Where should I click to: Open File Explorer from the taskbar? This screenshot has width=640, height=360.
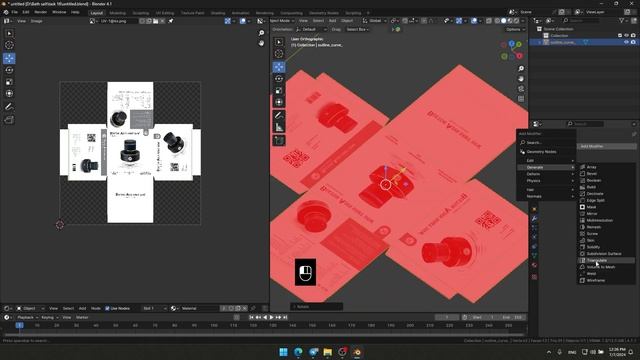pos(327,352)
